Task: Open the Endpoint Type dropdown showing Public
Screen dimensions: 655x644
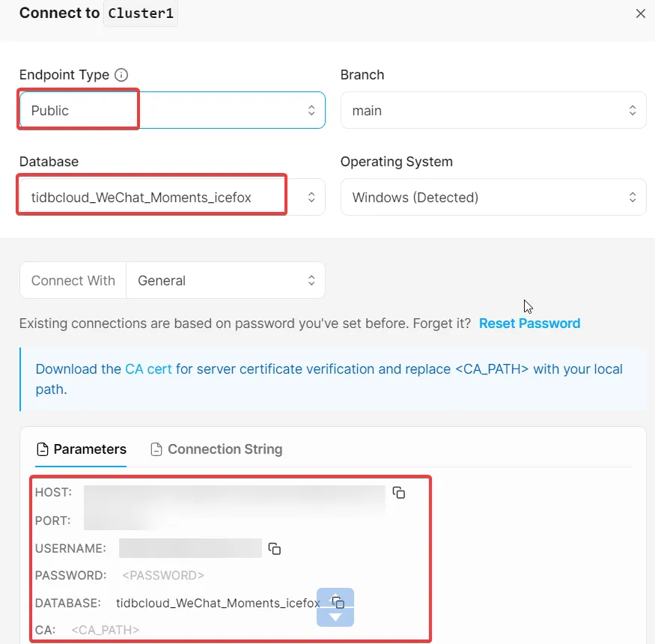Action: (x=172, y=110)
